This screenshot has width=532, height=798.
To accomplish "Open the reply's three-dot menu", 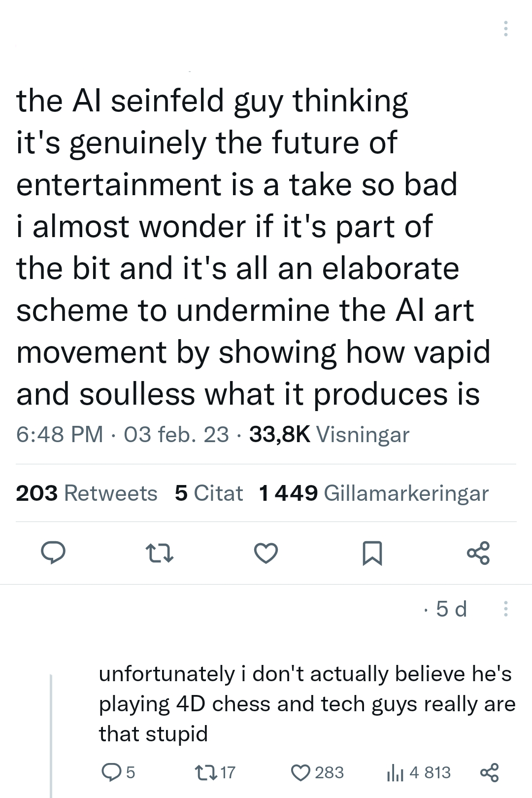I will click(x=505, y=609).
